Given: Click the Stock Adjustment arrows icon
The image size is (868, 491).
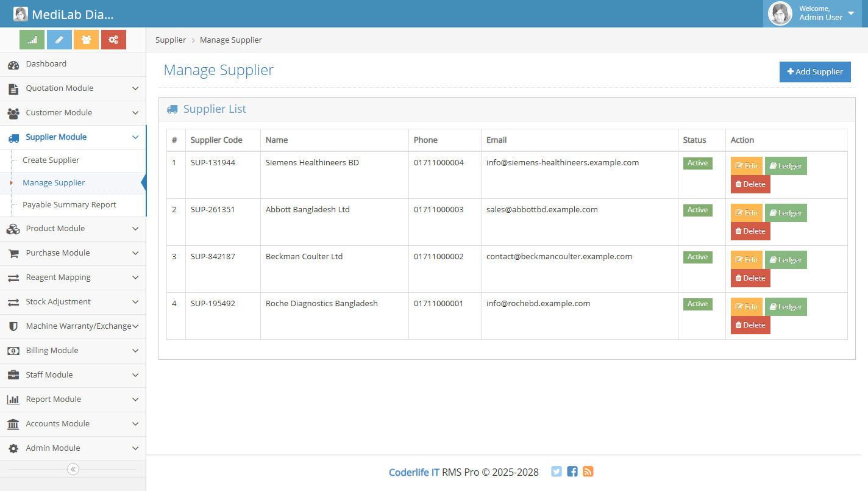Looking at the screenshot, I should [13, 303].
